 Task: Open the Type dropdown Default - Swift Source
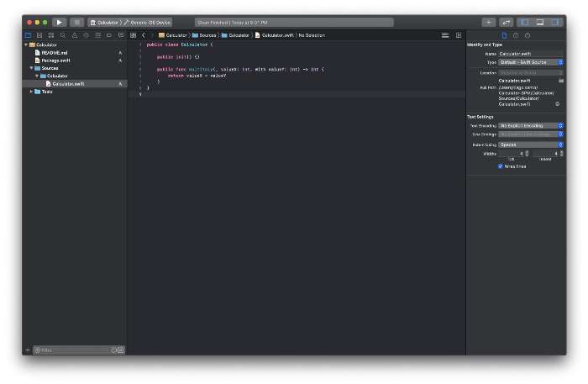(x=531, y=62)
